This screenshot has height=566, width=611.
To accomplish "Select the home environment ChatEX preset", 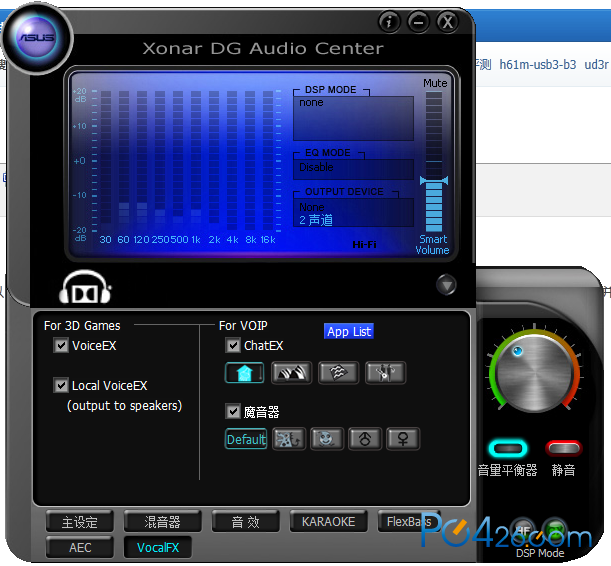I will point(244,373).
